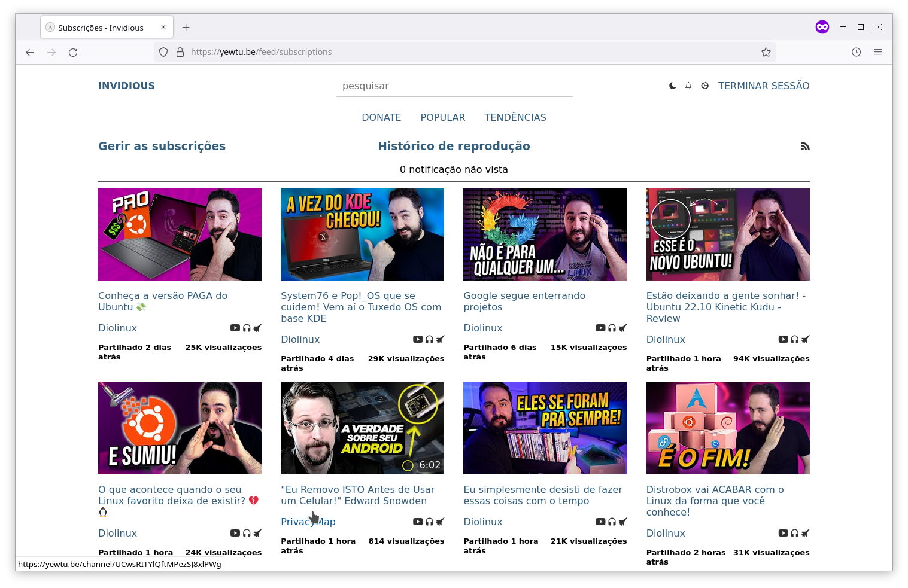Image resolution: width=908 pixels, height=588 pixels.
Task: Open notifications via the bell icon
Action: (688, 86)
